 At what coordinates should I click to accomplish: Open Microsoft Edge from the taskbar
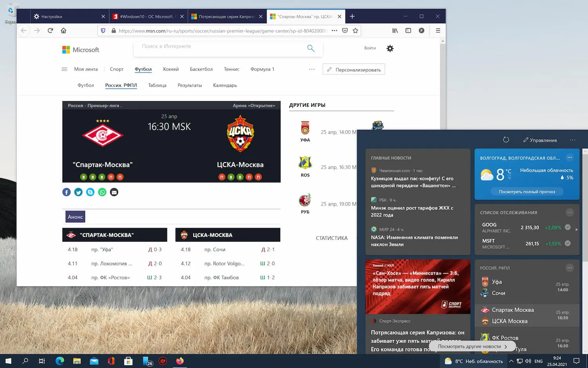(60, 361)
